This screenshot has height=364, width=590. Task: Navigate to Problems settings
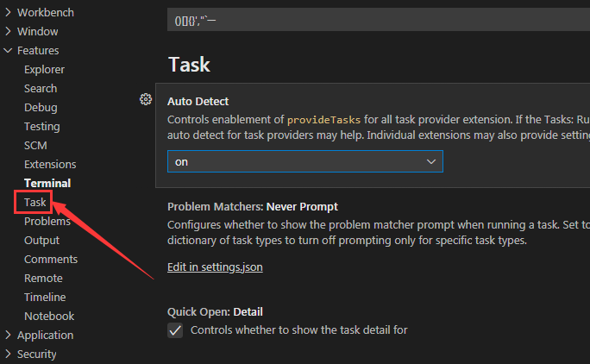pos(47,222)
